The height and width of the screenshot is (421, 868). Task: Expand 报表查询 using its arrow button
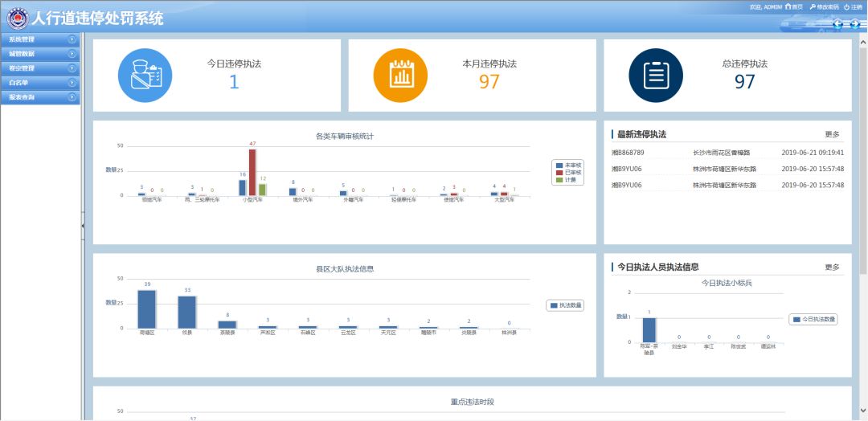click(72, 96)
